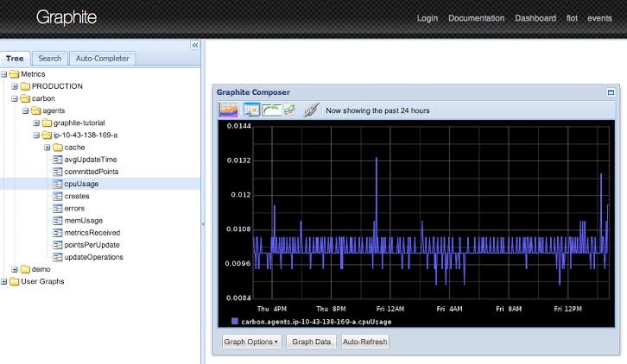This screenshot has width=627, height=364.
Task: Toggle the Auto-Refresh button
Action: tap(364, 342)
